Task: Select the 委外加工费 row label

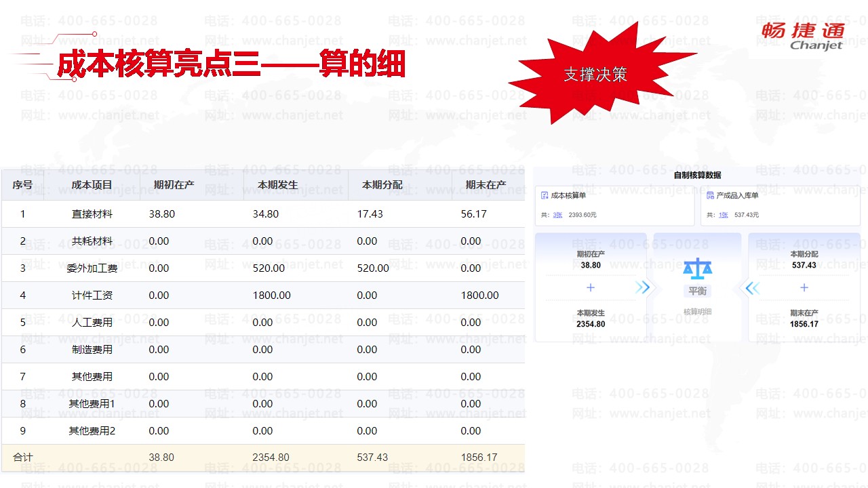Action: point(92,268)
